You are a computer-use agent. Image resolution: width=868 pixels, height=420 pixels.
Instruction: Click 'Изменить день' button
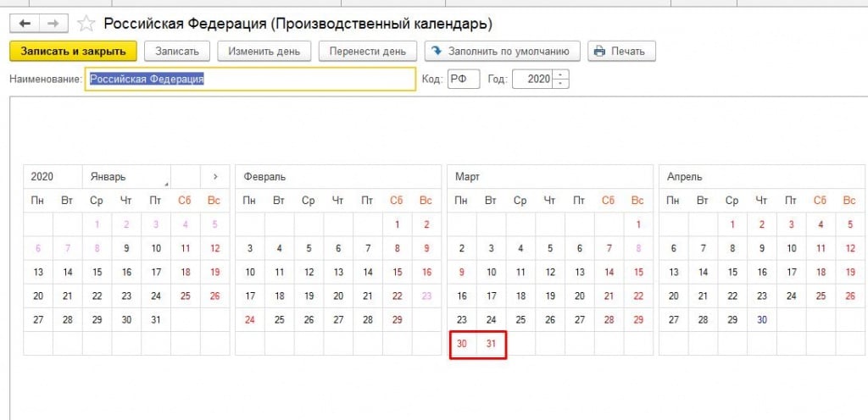[264, 51]
